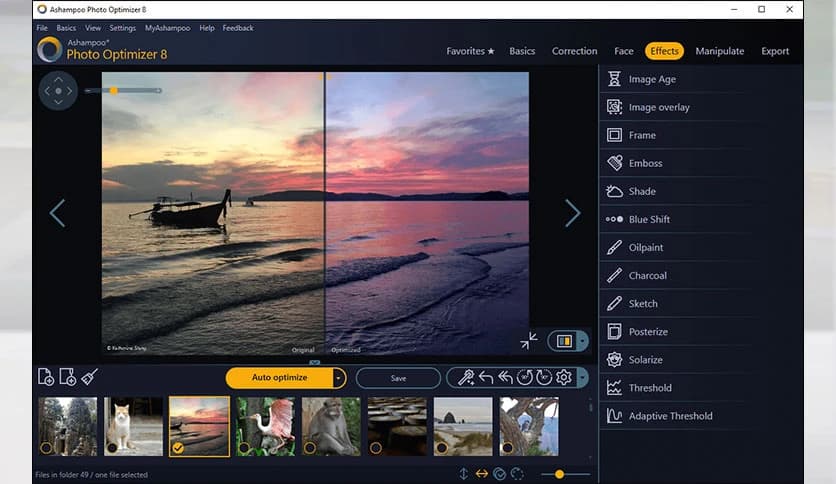The width and height of the screenshot is (836, 484).
Task: Expand the view mode dropdown arrow
Action: [583, 341]
